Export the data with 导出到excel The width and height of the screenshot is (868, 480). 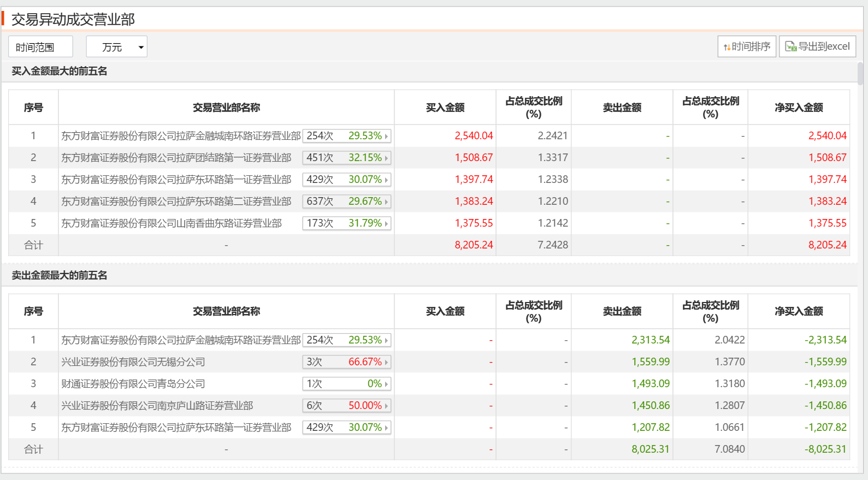click(817, 46)
